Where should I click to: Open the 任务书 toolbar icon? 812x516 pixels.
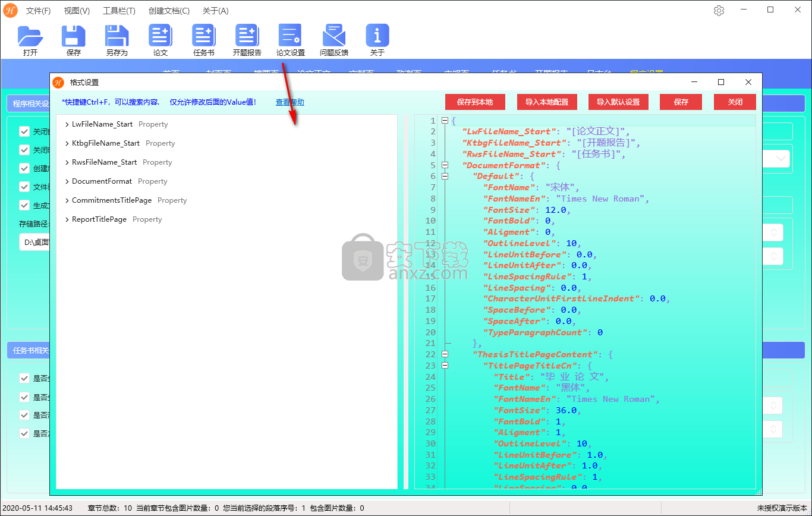pyautogui.click(x=204, y=36)
